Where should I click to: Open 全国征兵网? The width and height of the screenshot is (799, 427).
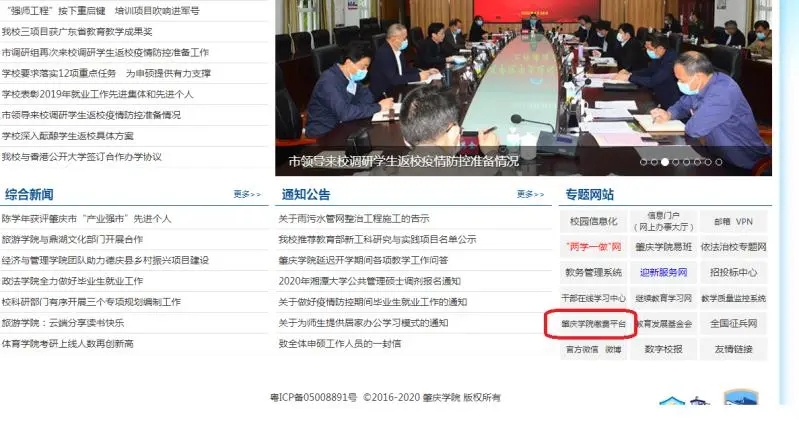[733, 324]
